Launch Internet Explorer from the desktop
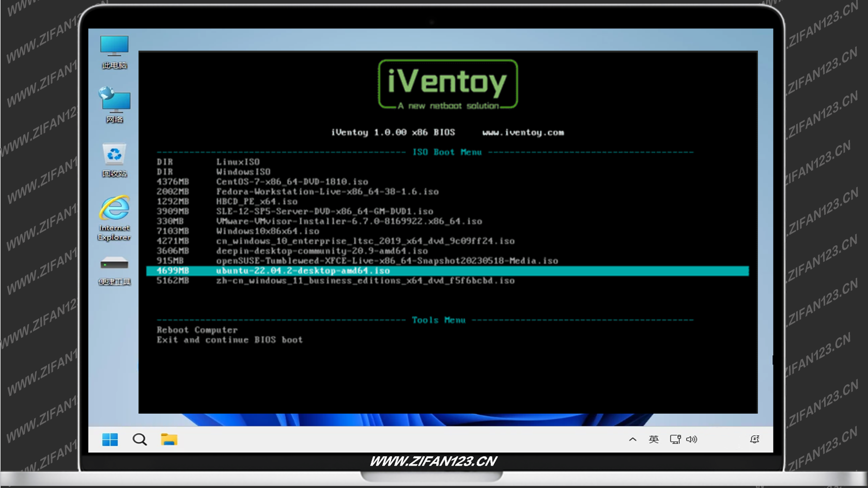868x488 pixels. 114,218
